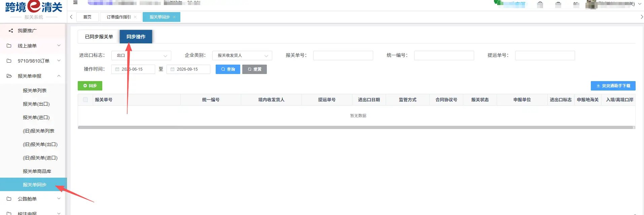
Task: Click the 贝贝通助手下载 download button
Action: [613, 86]
